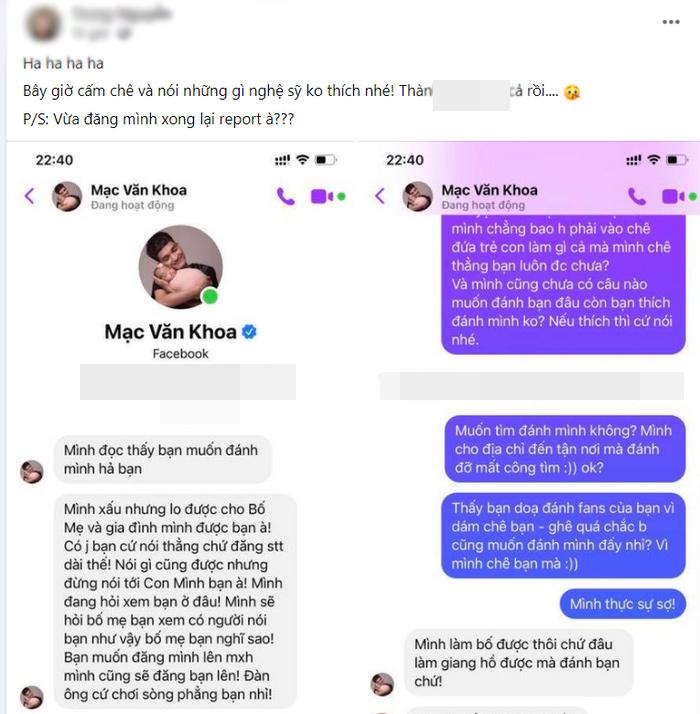Click the blurred author name at post top
The image size is (700, 714).
[122, 14]
